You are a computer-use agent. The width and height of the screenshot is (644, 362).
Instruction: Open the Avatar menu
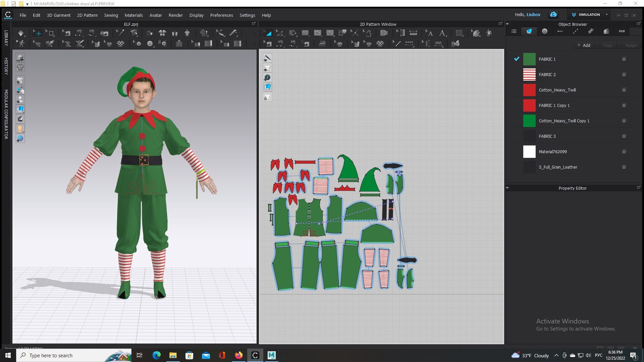[156, 15]
